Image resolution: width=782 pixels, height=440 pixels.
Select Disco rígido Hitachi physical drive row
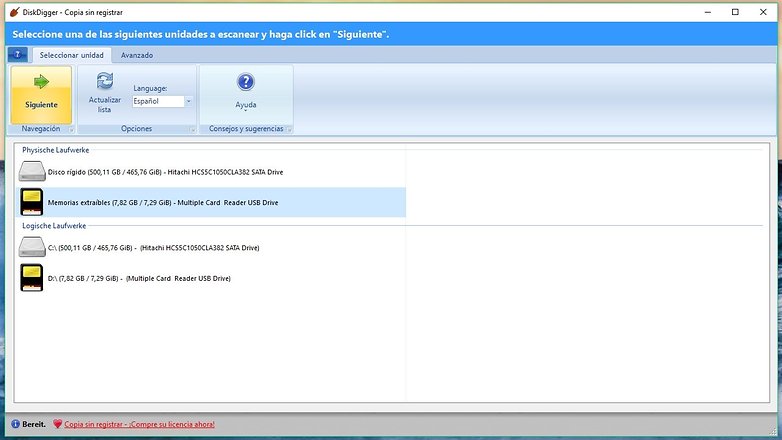211,172
